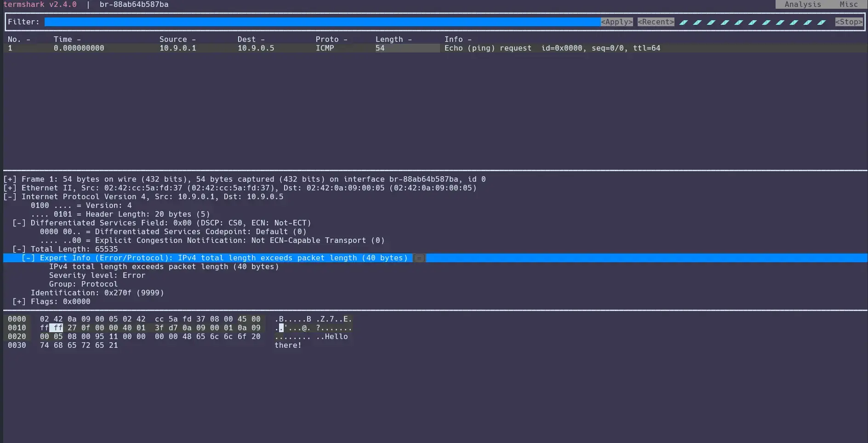Open the Analysis menu
This screenshot has height=443, width=868.
803,4
